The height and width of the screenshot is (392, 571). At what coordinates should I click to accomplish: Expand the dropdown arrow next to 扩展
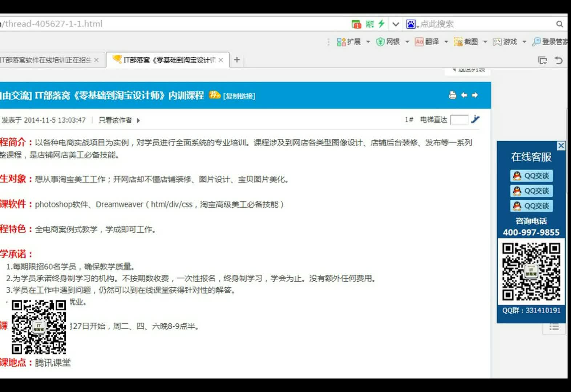(x=368, y=42)
